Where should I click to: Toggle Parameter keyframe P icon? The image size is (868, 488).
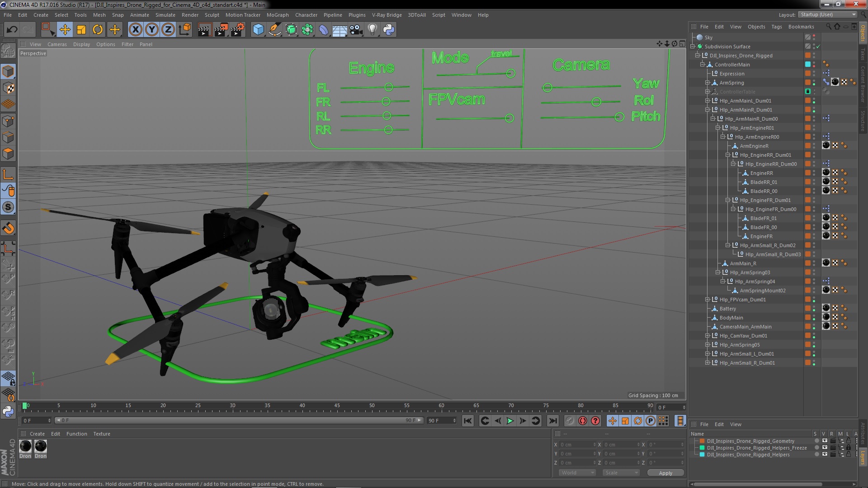tap(651, 421)
